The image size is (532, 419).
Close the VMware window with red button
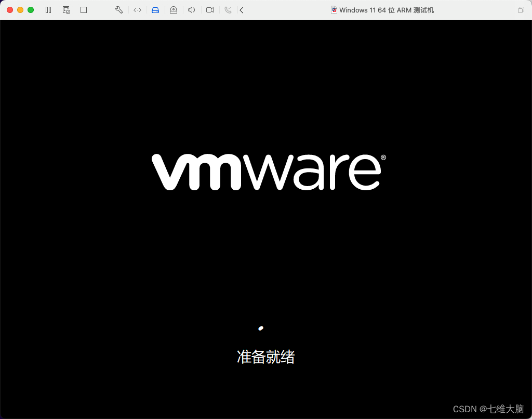point(10,10)
